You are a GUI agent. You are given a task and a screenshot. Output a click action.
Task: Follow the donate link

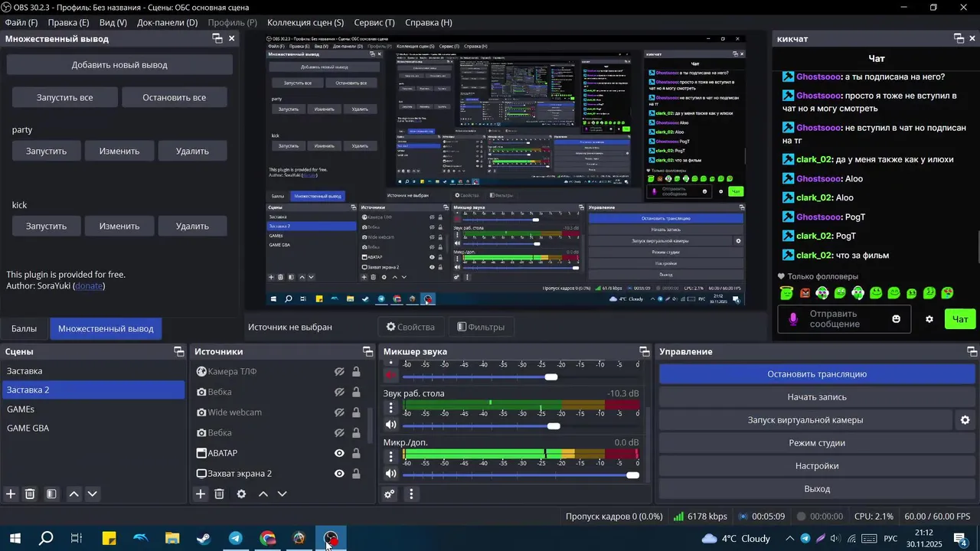pos(89,285)
